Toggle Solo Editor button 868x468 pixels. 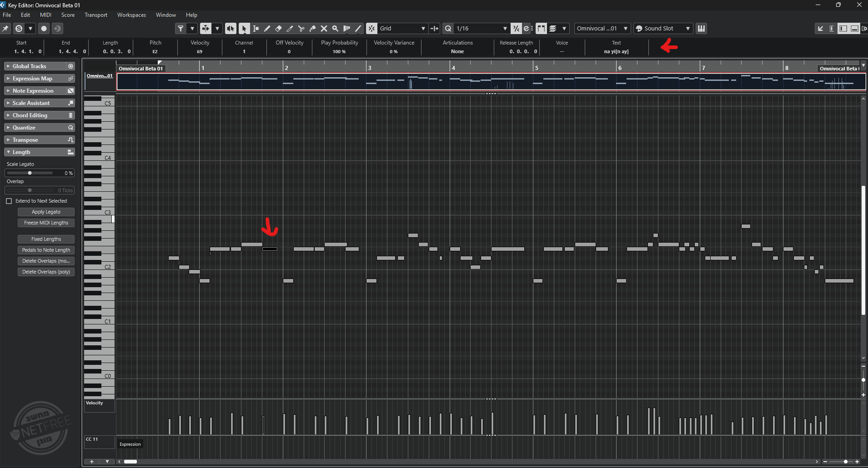point(19,29)
